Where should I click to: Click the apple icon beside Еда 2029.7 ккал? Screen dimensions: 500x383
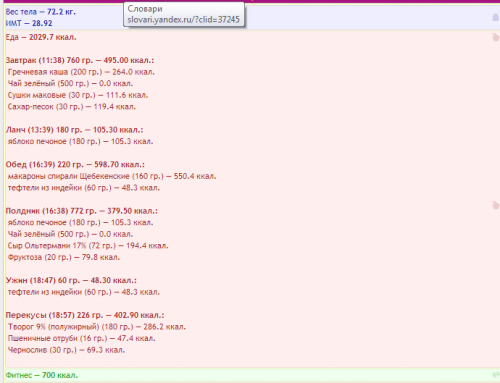[496, 37]
